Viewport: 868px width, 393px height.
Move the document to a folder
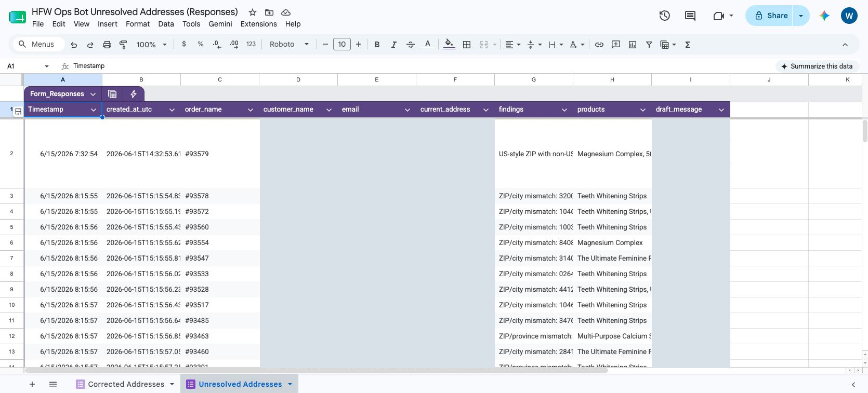coord(269,12)
